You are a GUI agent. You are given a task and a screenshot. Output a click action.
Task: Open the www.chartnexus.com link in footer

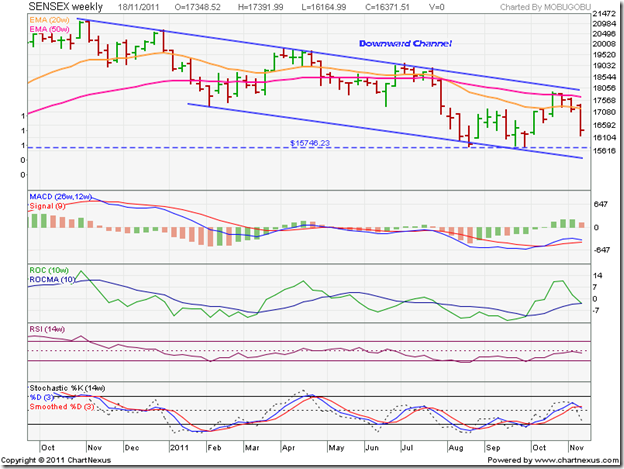(576, 460)
